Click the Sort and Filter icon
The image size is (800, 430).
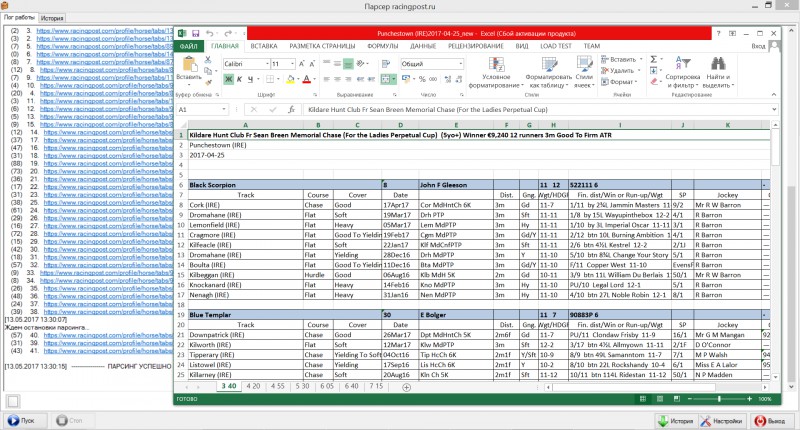[683, 63]
